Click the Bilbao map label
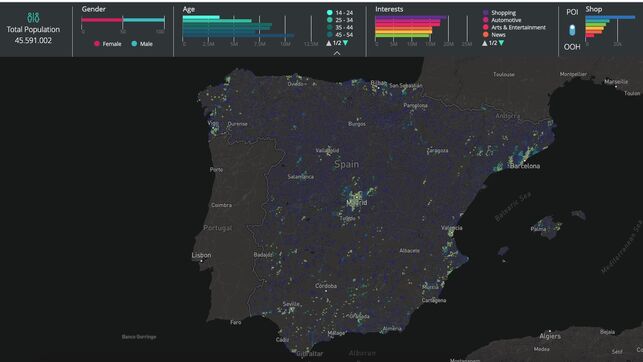 click(x=379, y=83)
